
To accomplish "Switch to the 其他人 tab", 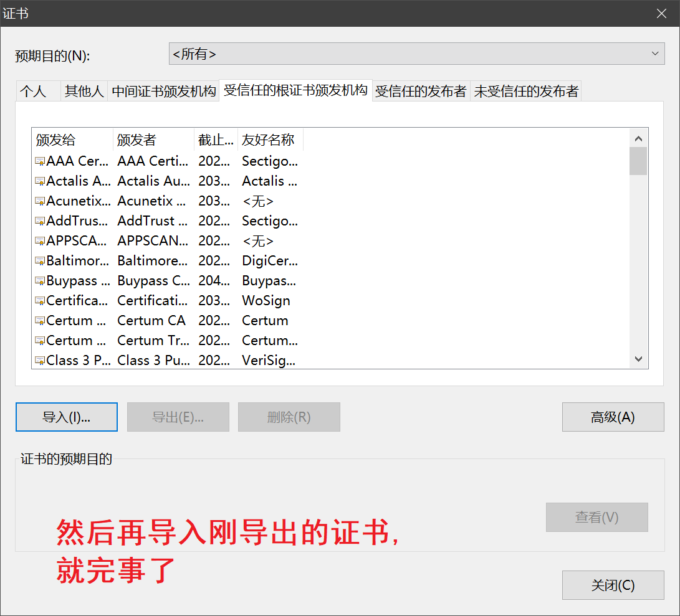I will [84, 91].
